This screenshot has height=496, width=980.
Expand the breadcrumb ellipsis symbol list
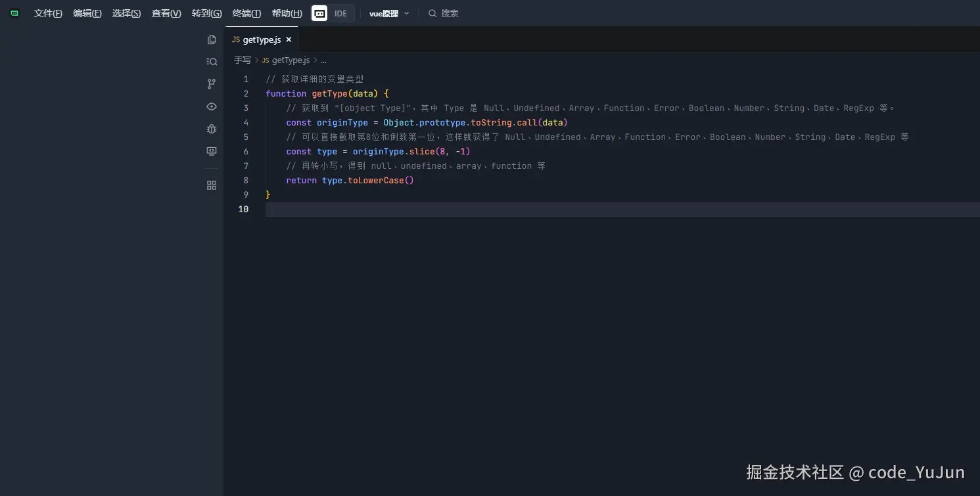(323, 60)
